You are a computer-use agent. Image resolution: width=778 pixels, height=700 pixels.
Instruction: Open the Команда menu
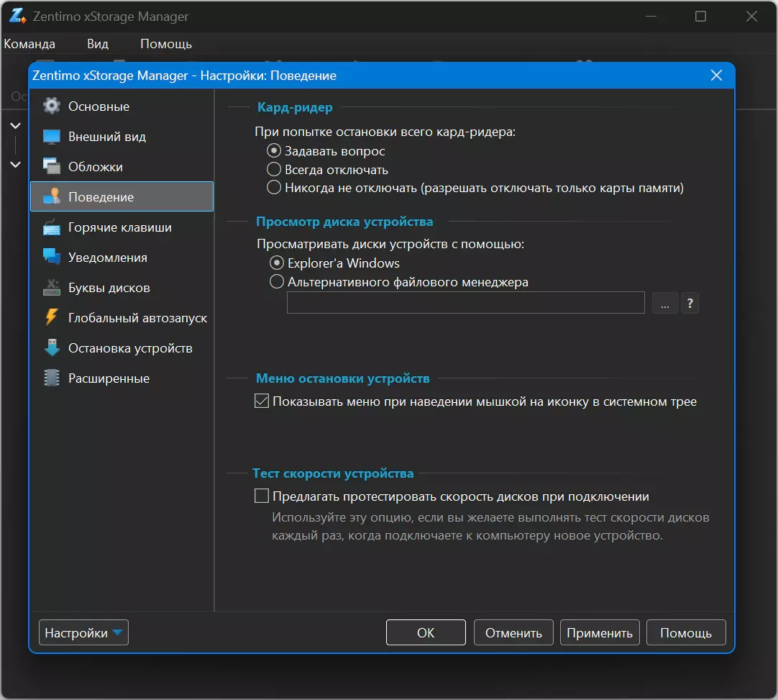pyautogui.click(x=29, y=44)
